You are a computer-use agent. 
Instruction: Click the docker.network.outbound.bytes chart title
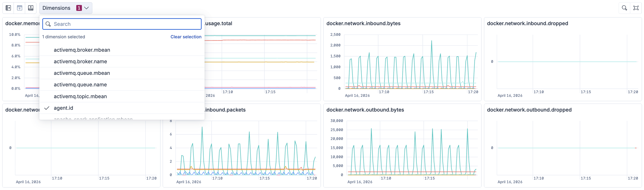tap(365, 110)
